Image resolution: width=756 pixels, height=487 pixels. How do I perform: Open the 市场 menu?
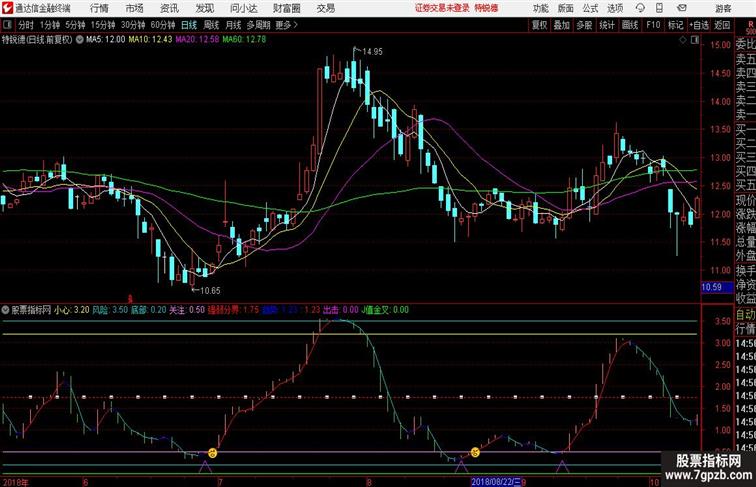135,8
